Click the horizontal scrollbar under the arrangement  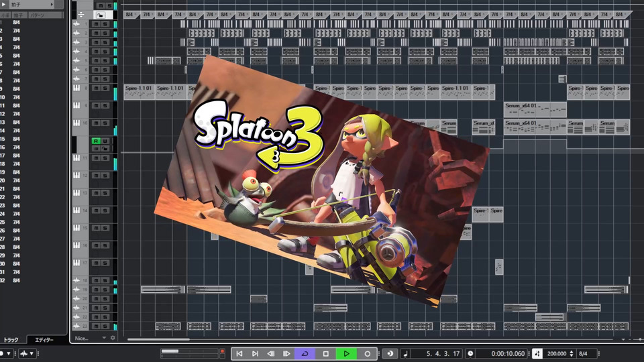pos(158,339)
